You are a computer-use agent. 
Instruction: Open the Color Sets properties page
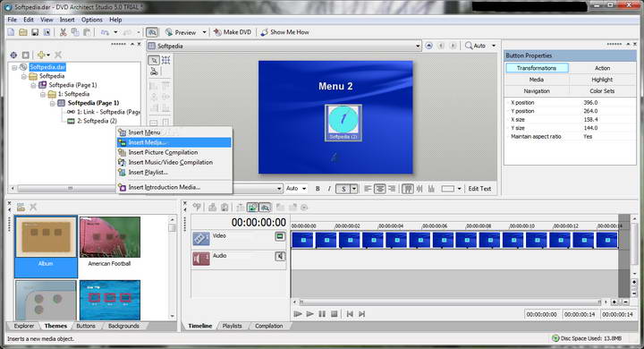click(x=602, y=91)
